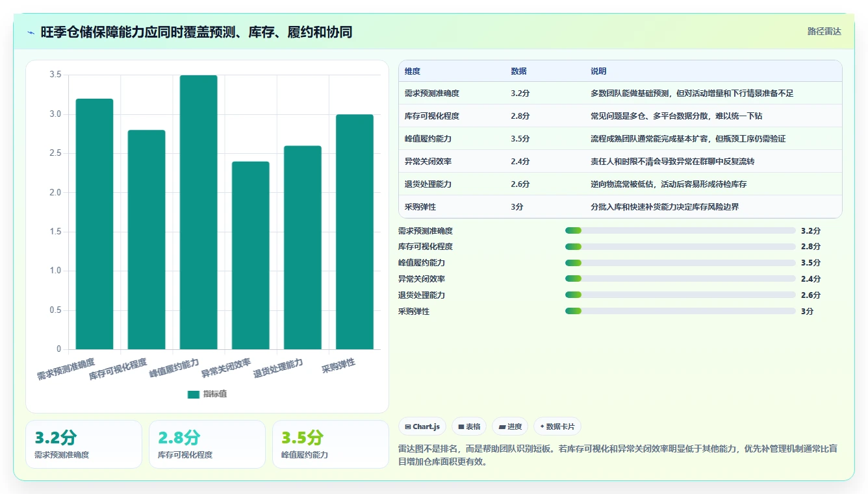Click the 表格 tag chip
This screenshot has height=494, width=868.
coord(469,426)
